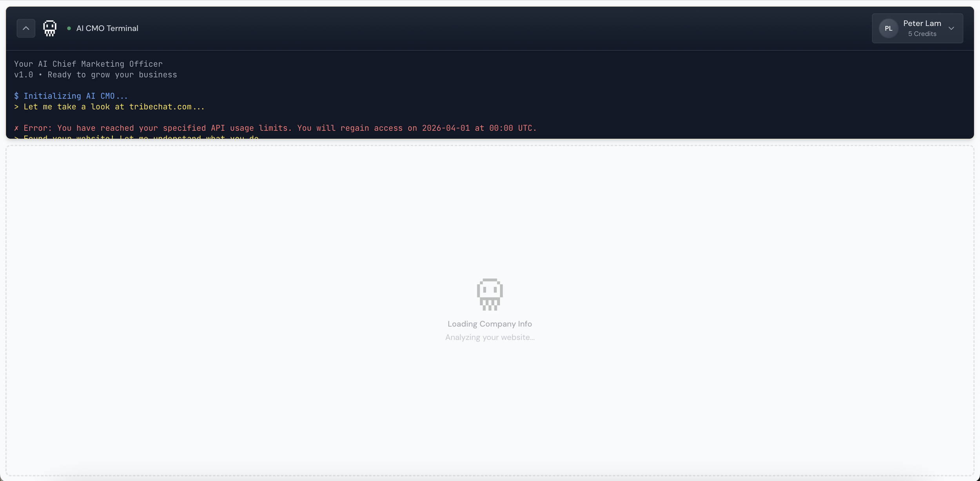Click the Loading Company Info heading
This screenshot has width=980, height=481.
pyautogui.click(x=490, y=324)
